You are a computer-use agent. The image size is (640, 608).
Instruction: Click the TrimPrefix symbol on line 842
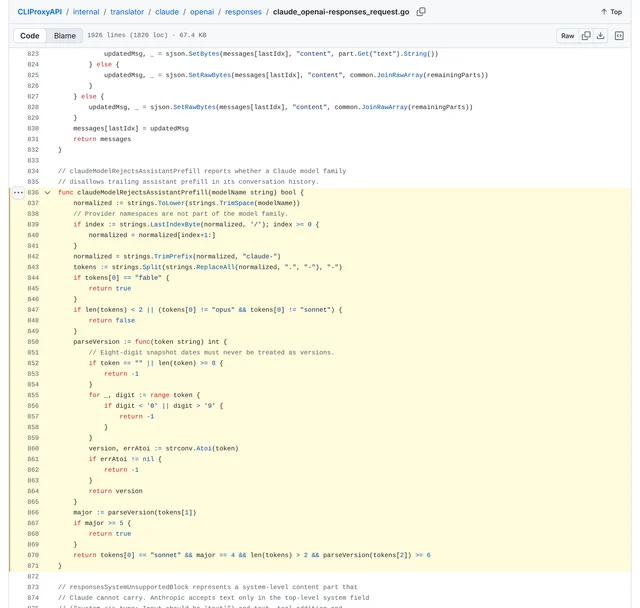[x=173, y=256]
